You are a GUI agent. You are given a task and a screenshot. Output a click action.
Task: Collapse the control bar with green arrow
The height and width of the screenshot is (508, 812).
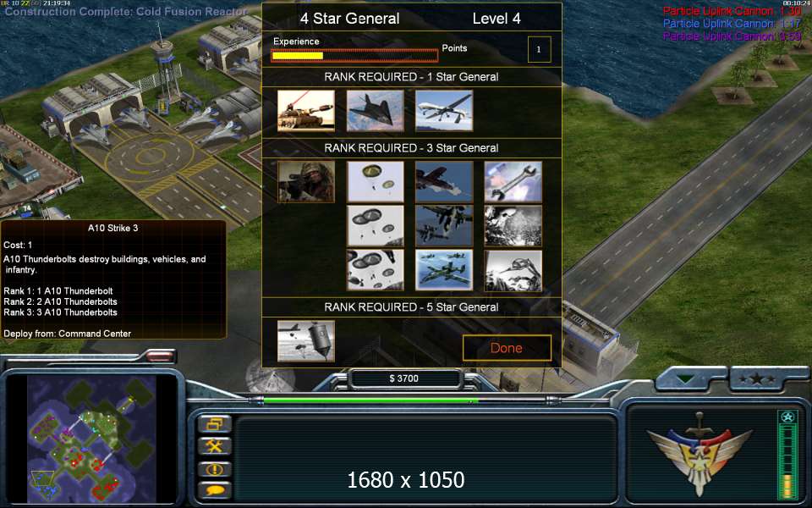(687, 379)
